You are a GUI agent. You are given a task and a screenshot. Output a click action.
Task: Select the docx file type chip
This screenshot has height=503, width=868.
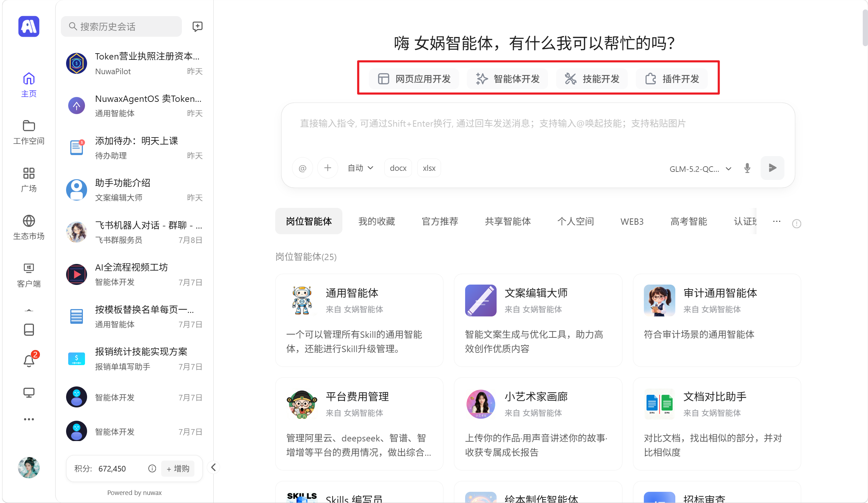coord(398,168)
